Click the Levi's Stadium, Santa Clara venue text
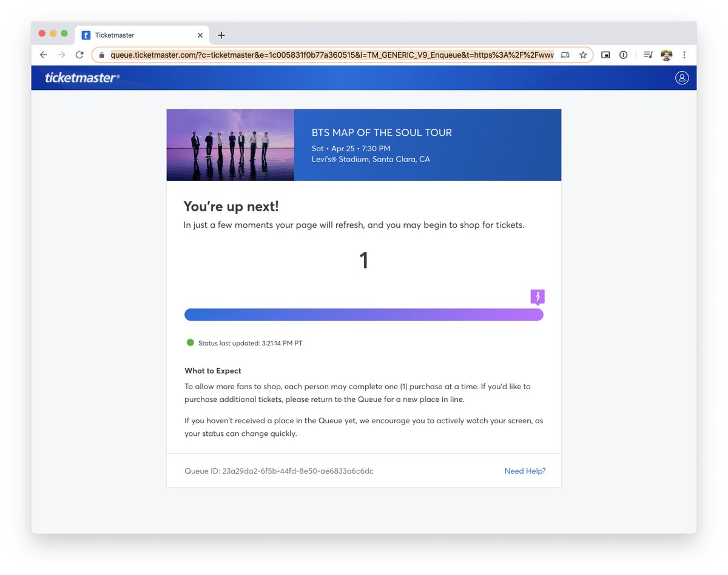 pos(371,159)
